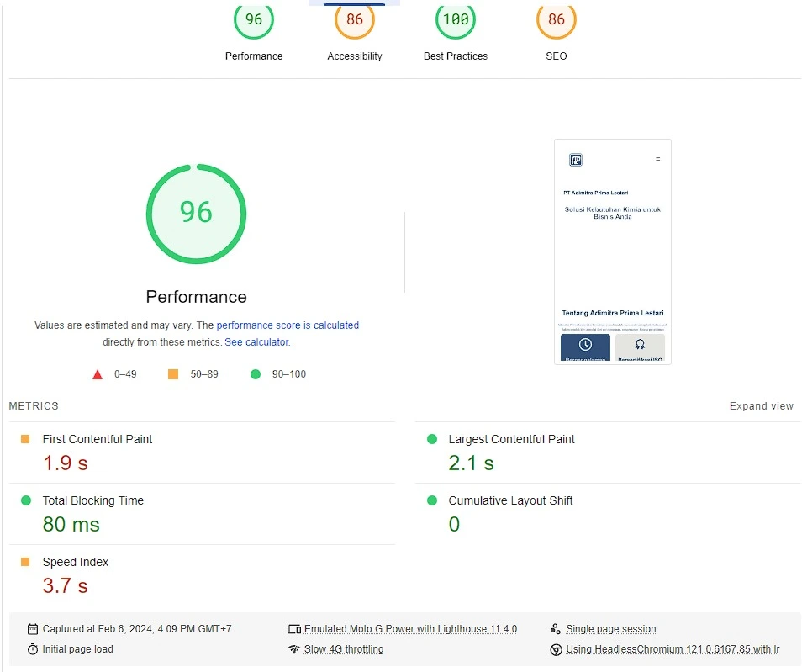Click the Slow 4G throttling text
Viewport: 802px width, 672px height.
(x=344, y=649)
